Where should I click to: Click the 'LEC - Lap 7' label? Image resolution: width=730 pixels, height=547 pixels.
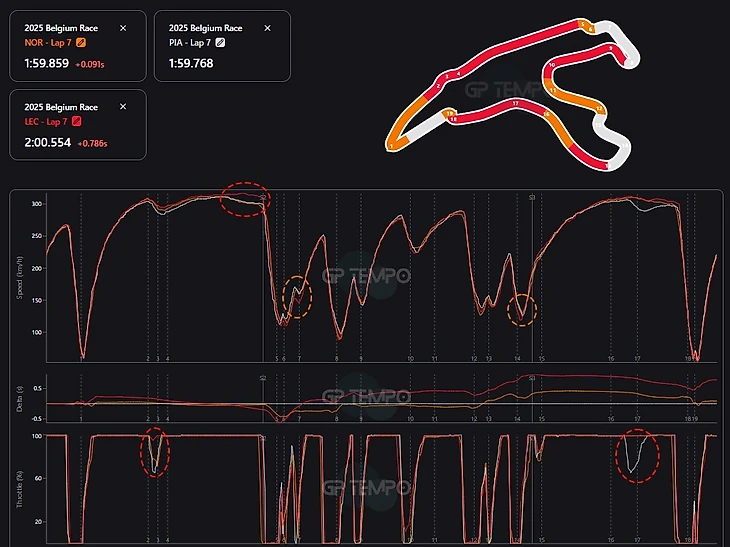click(46, 122)
